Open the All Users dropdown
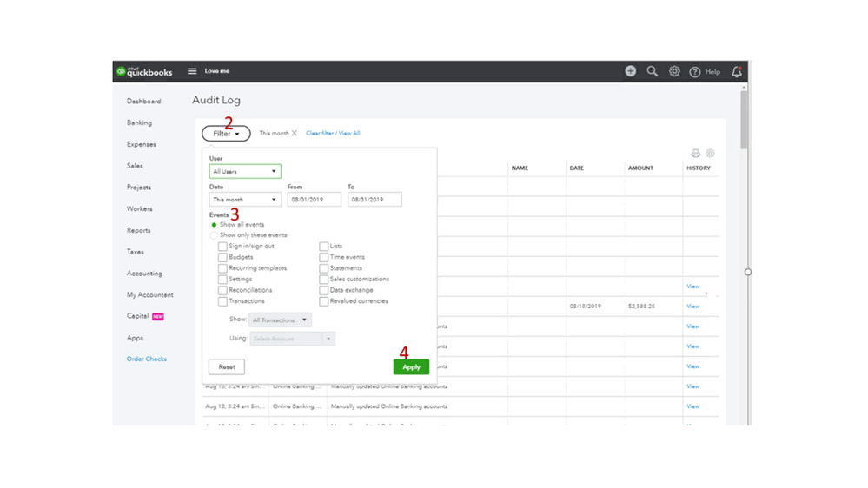 pos(245,172)
